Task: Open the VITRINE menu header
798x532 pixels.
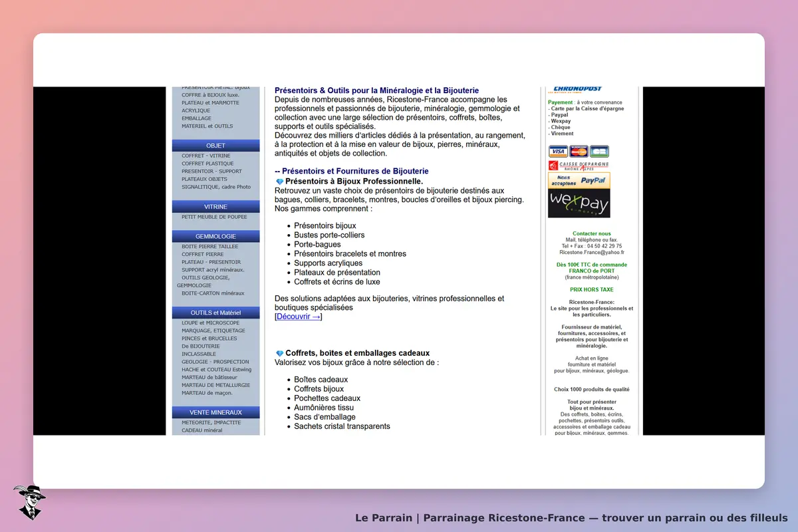Action: coord(215,207)
